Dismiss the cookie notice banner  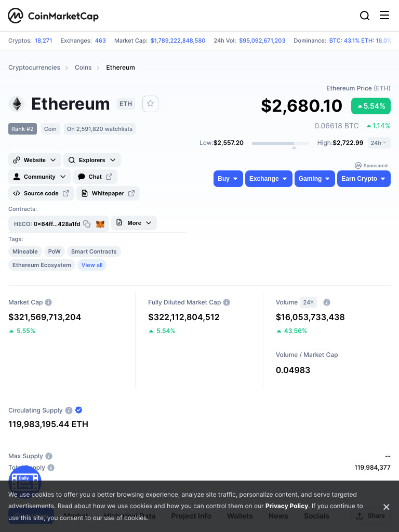(386, 507)
